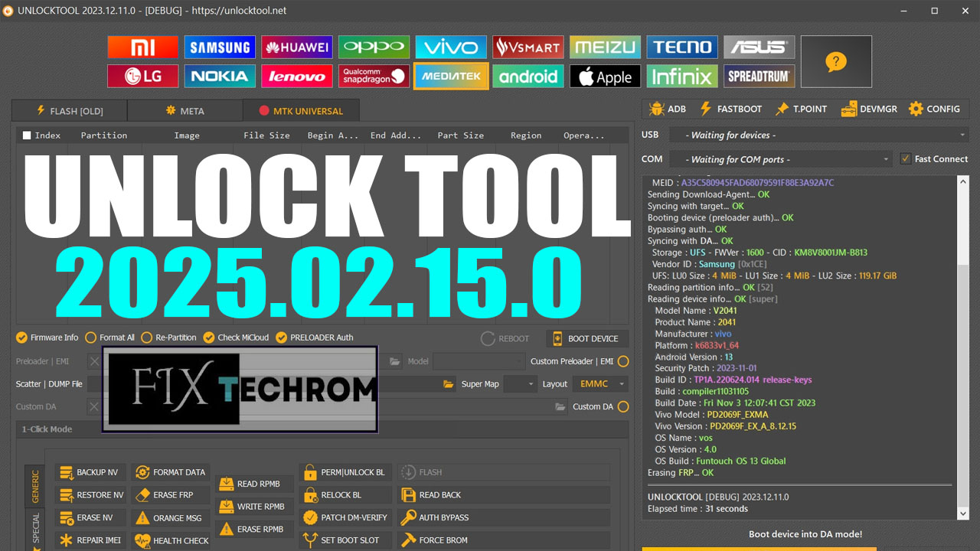Toggle the Format All option
The height and width of the screenshot is (551, 980).
[x=110, y=337]
